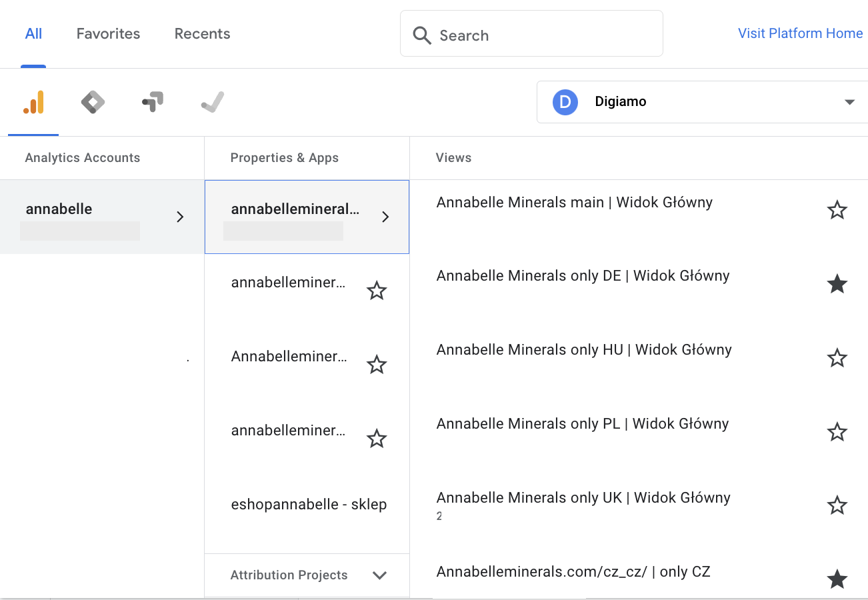The width and height of the screenshot is (868, 600).
Task: Star the Annabelle Minerals only PL view
Action: click(x=837, y=433)
